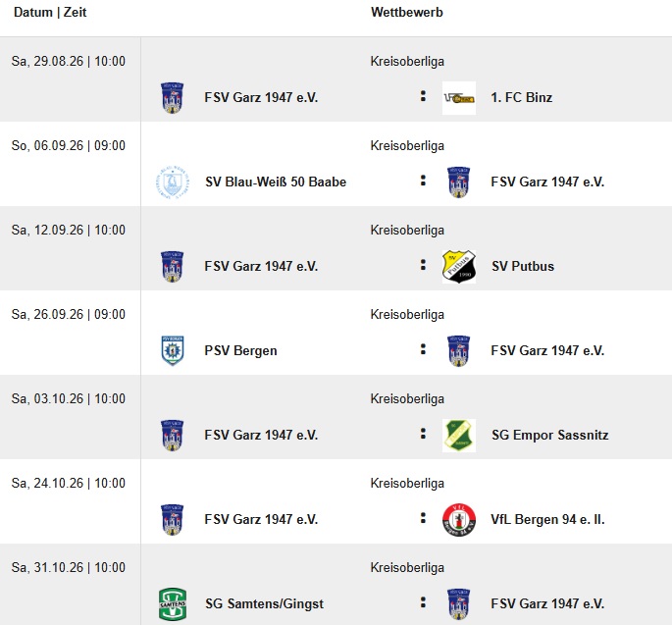Viewport: 672px width, 625px height.
Task: Open the SV Putbus team link
Action: 523,266
